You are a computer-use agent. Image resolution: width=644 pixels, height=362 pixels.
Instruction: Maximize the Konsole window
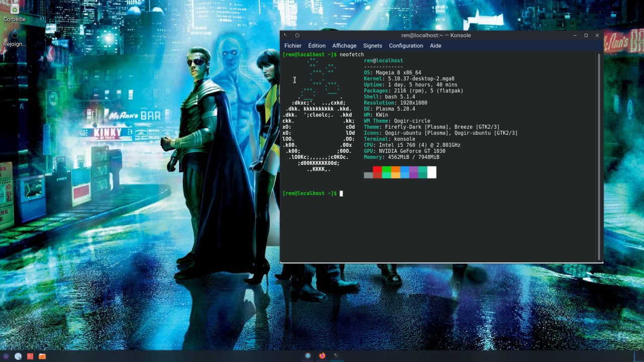coord(586,35)
